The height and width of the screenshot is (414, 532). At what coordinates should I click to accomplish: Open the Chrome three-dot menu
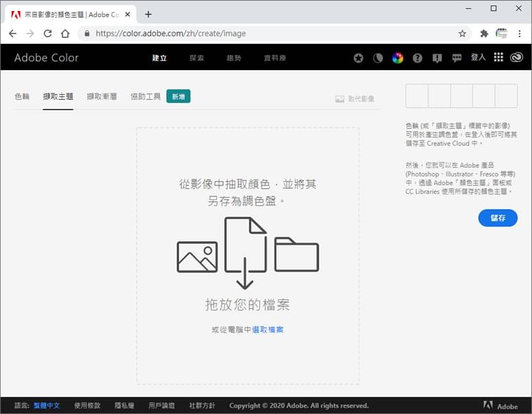point(520,34)
